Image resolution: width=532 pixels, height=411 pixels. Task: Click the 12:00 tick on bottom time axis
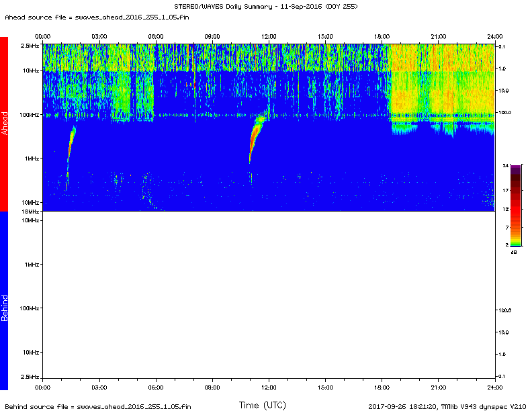[269, 387]
